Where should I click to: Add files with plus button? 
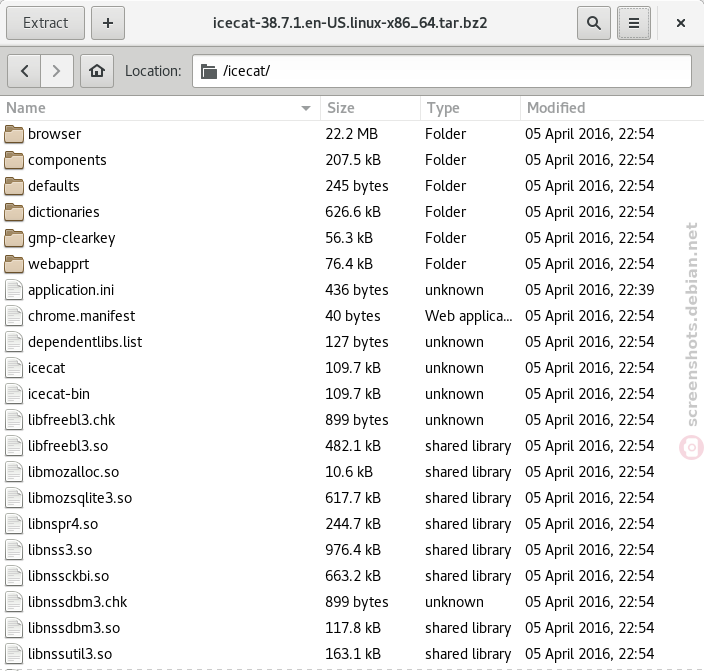pos(108,23)
